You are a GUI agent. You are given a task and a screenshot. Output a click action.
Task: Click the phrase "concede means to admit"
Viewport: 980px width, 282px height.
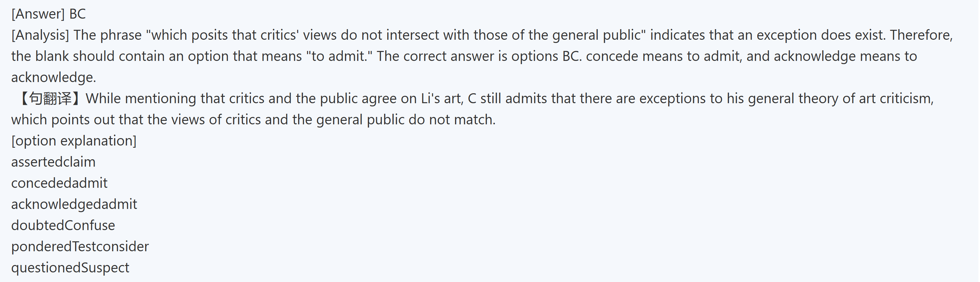(664, 56)
